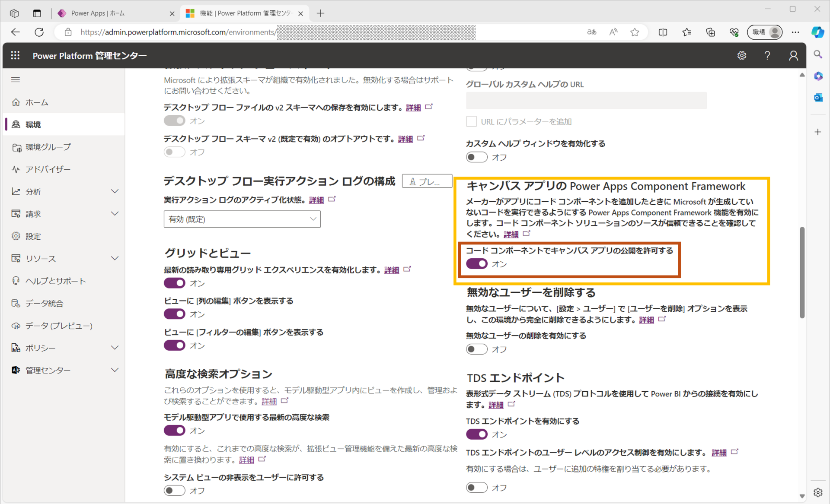The image size is (830, 504).
Task: Collapse the navigation hamburger menu
Action: pyautogui.click(x=16, y=80)
